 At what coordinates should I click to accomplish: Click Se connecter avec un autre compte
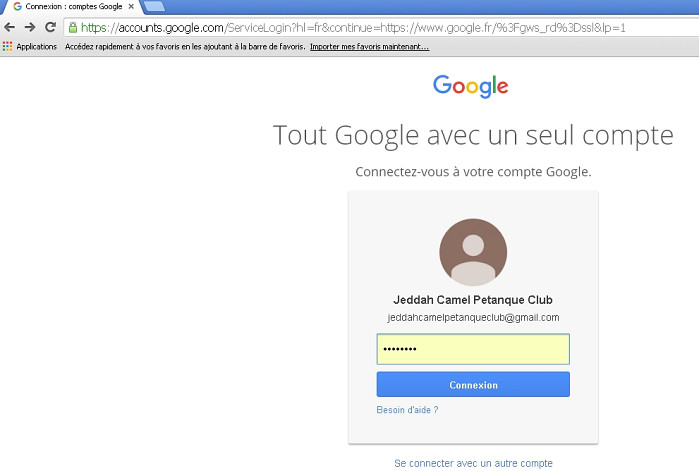tap(473, 463)
